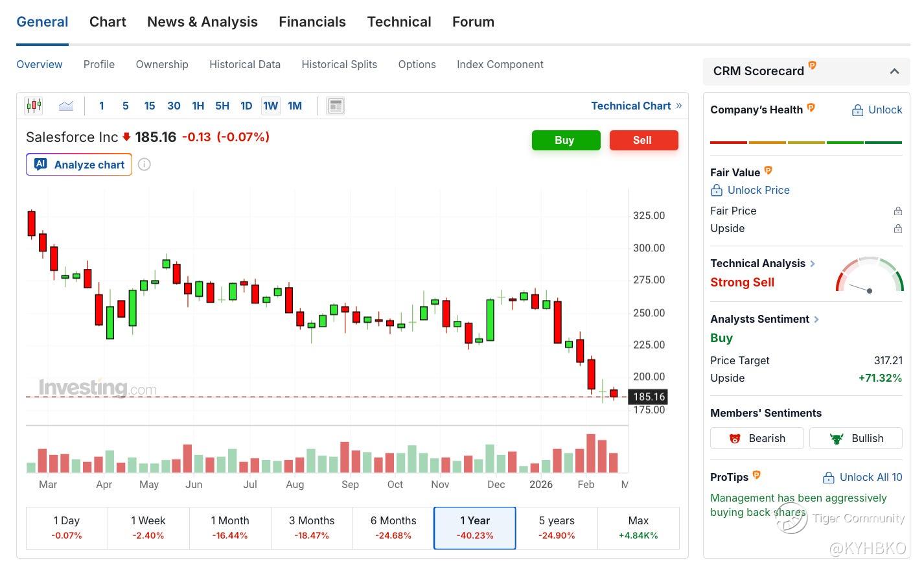Go to the Ownership sub-tab

pyautogui.click(x=162, y=65)
